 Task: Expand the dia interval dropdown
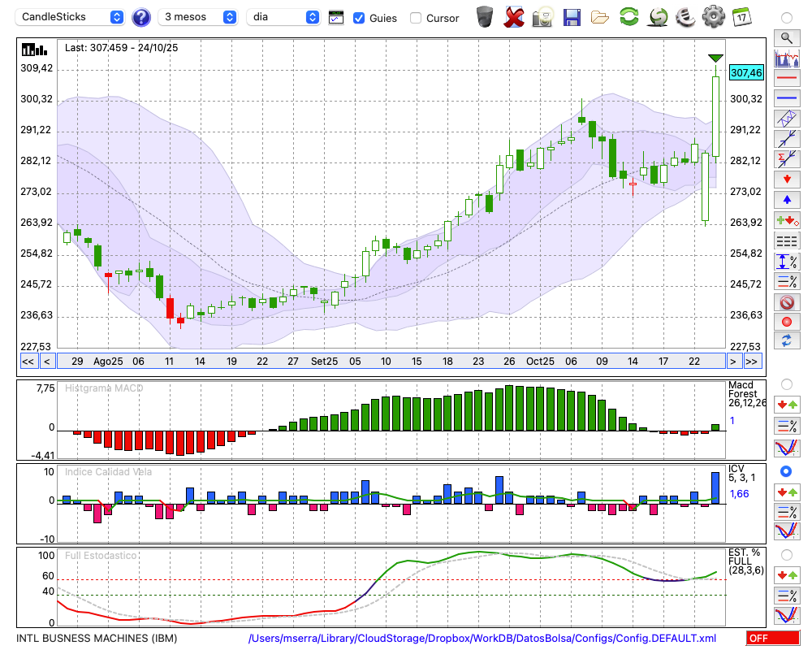pyautogui.click(x=283, y=17)
